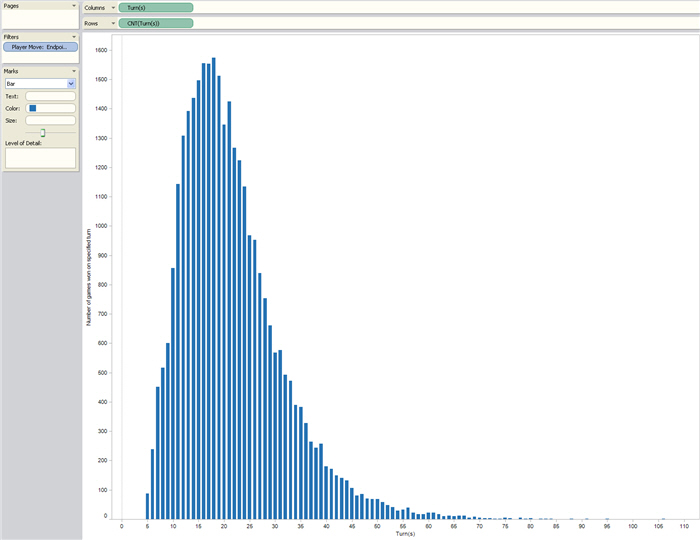Click the x-axis tick label 110
This screenshot has width=700, height=540.
[684, 526]
